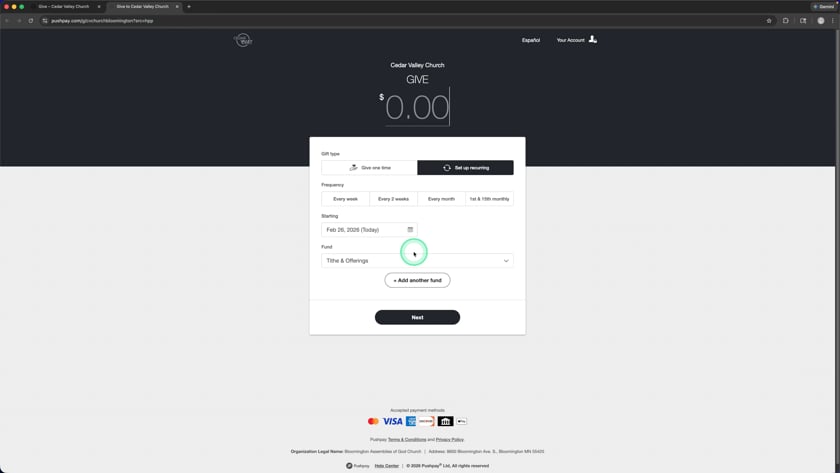This screenshot has height=473, width=840.
Task: Click the bank account payment icon
Action: [x=445, y=422]
